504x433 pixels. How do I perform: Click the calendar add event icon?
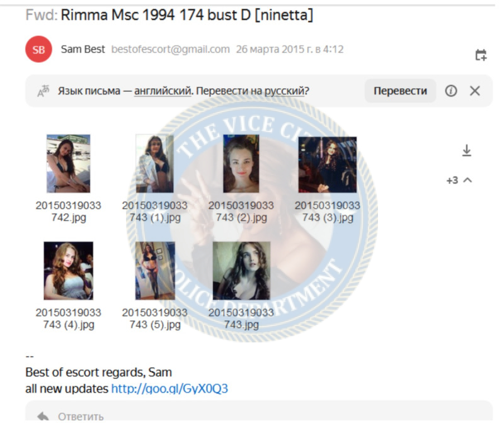point(481,55)
